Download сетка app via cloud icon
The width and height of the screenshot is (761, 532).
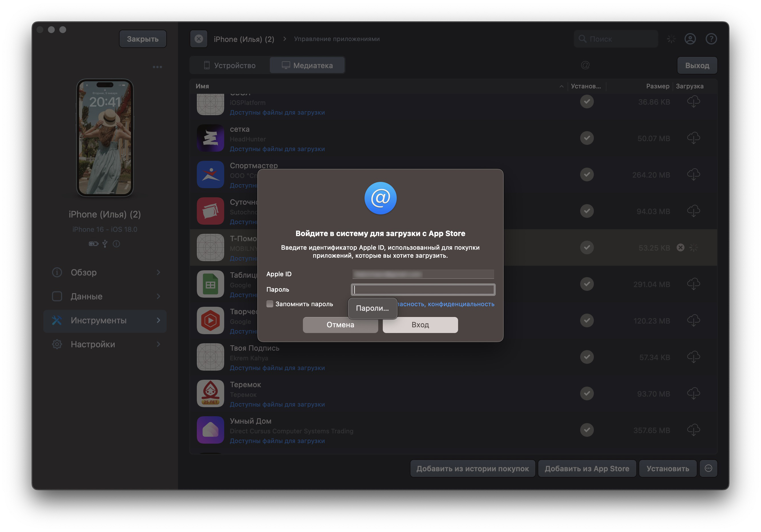click(x=693, y=138)
